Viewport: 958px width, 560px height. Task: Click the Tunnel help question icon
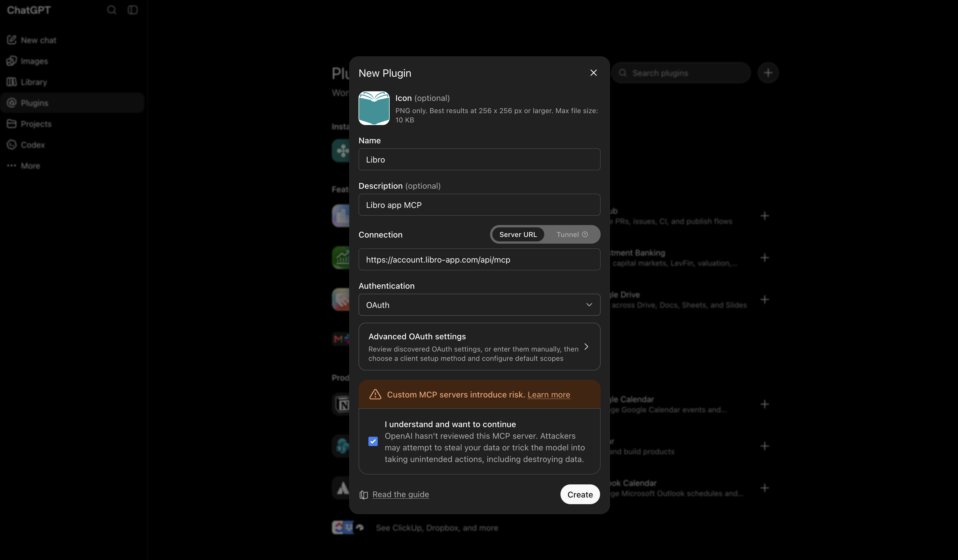click(x=585, y=234)
